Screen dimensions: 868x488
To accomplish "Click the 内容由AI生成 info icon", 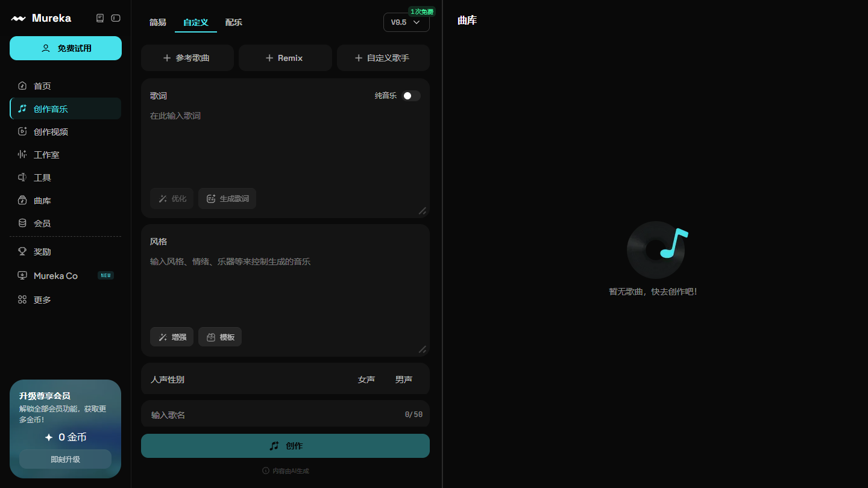I will point(266,471).
